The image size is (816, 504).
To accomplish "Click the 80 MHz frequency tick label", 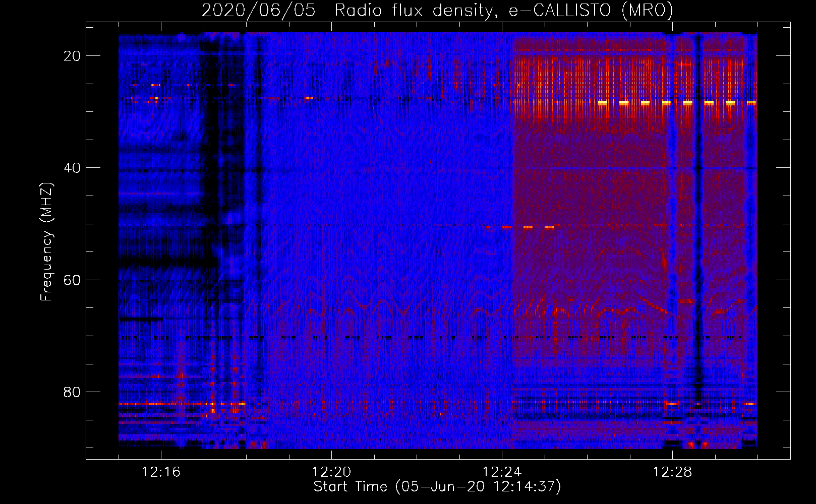I will 72,392.
